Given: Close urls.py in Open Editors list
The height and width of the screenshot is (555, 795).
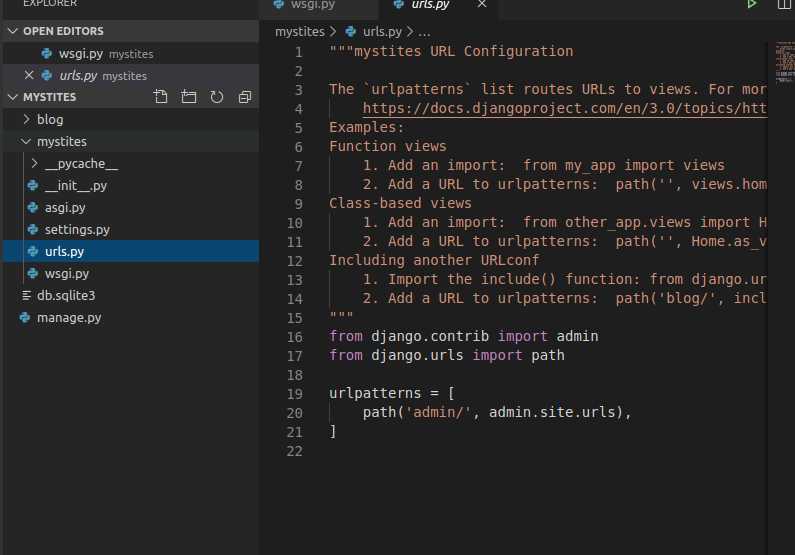Looking at the screenshot, I should tap(29, 75).
